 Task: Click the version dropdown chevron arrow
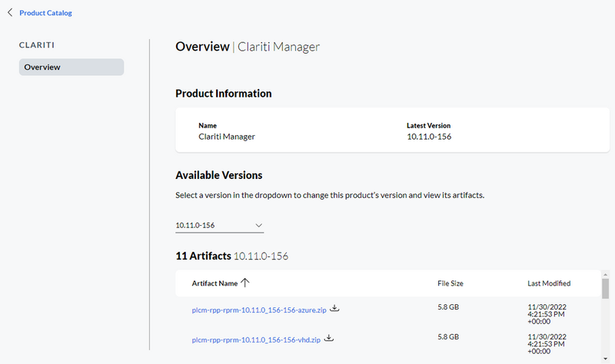(x=258, y=225)
